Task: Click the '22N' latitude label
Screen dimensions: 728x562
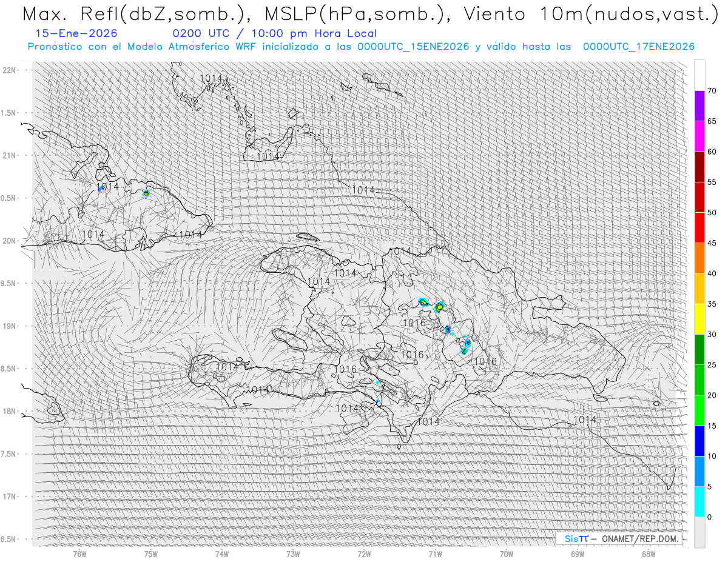Action: 10,70
